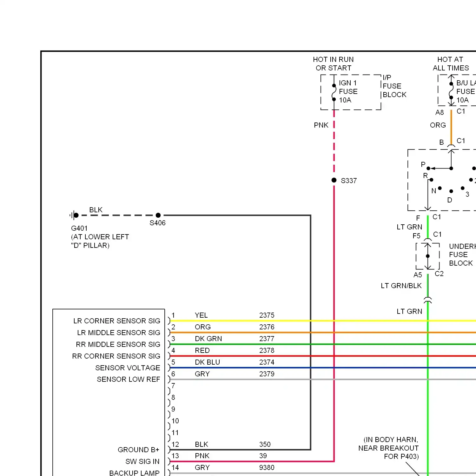Click the S337 splice label
Image resolution: width=476 pixels, height=476 pixels.
coord(349,181)
